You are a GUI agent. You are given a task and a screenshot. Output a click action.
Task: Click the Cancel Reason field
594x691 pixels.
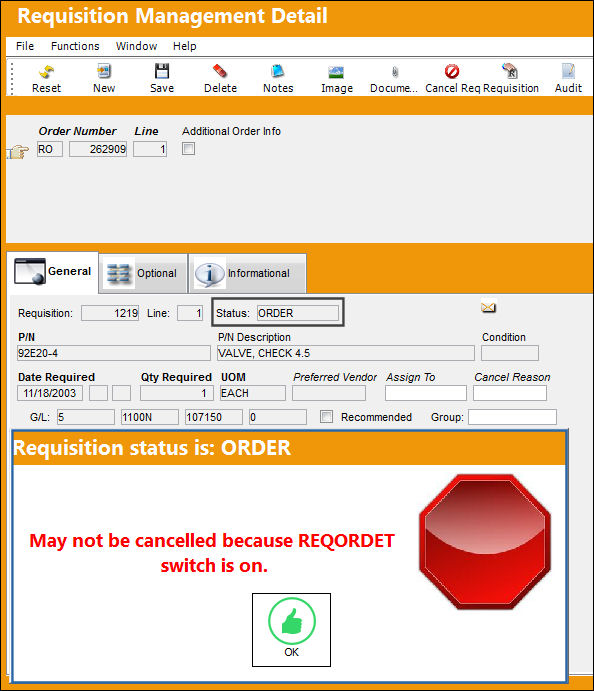tap(510, 393)
